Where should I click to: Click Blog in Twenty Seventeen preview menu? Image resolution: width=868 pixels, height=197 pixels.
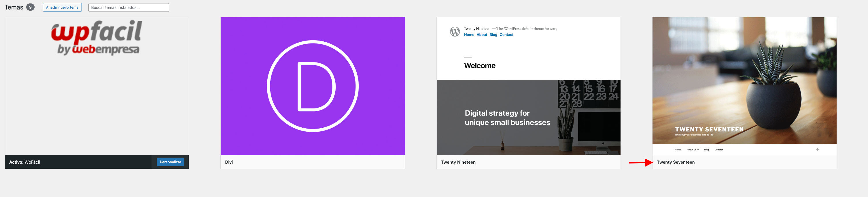pyautogui.click(x=707, y=150)
